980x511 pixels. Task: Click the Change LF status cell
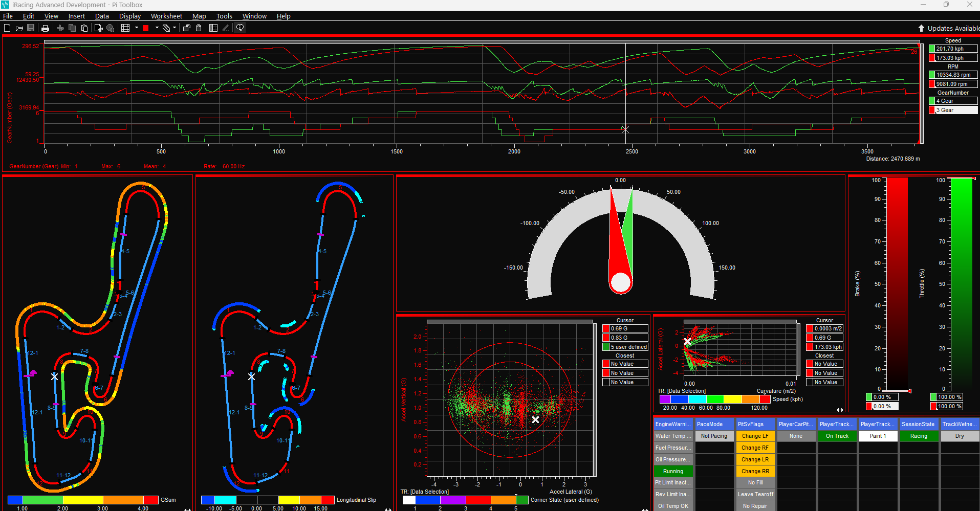click(x=755, y=436)
